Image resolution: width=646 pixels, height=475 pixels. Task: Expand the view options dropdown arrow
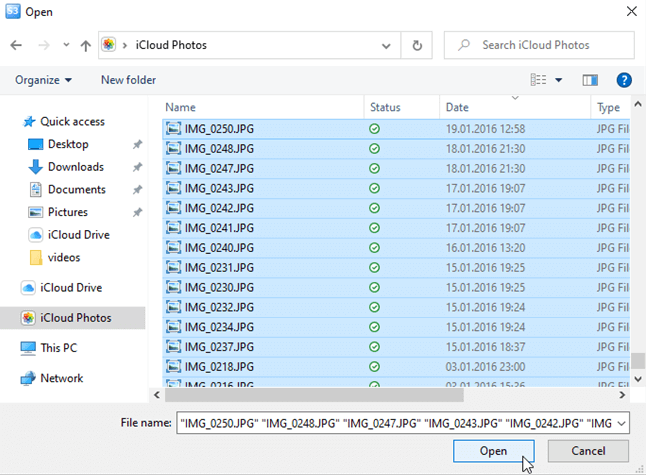(x=558, y=79)
